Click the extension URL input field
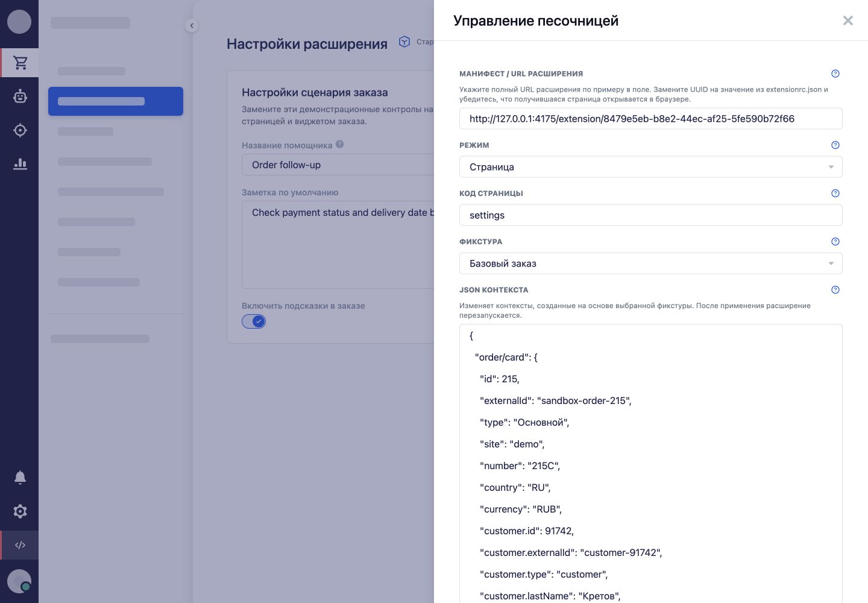Screen dimensions: 868x603 [651, 119]
